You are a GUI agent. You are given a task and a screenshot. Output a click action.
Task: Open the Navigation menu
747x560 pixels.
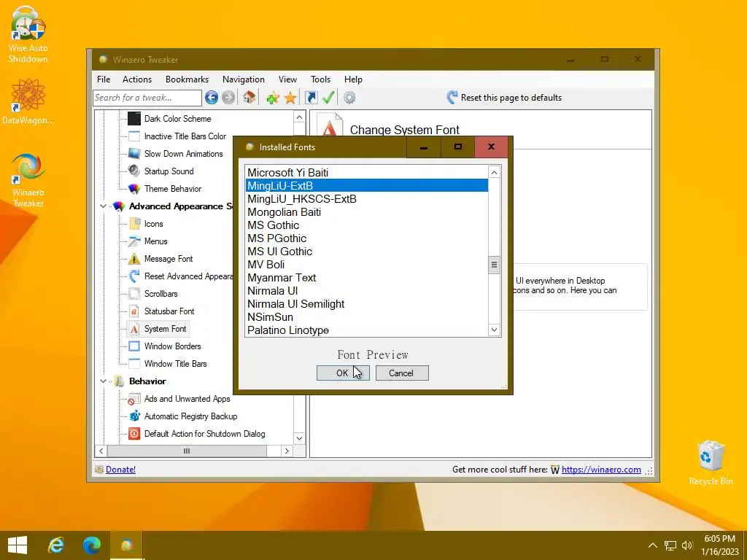pyautogui.click(x=244, y=79)
